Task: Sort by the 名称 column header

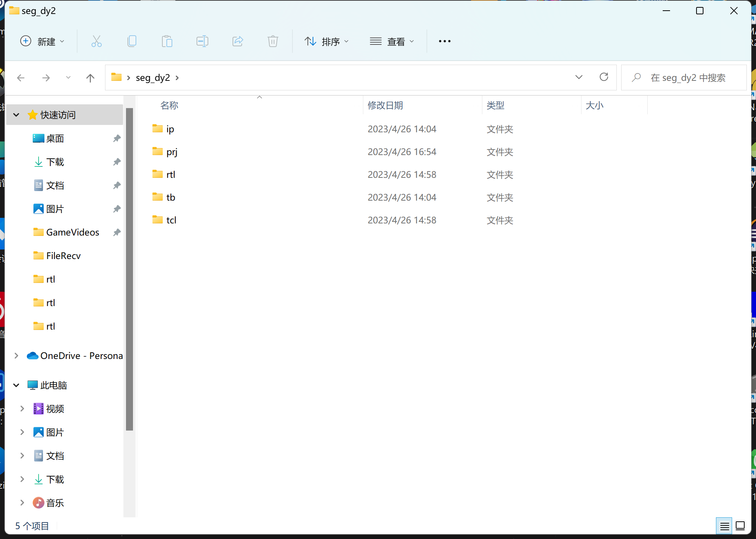Action: [x=169, y=105]
